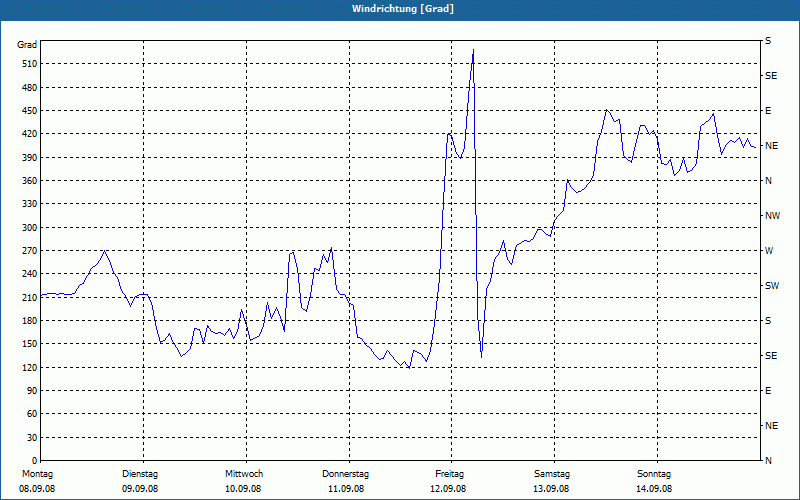This screenshot has height=500, width=800.
Task: Click the date 13.09.08
Action: [x=552, y=489]
